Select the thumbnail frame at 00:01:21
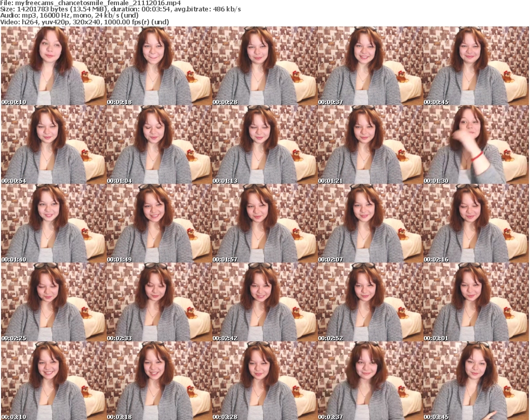The image size is (530, 420). click(x=370, y=144)
